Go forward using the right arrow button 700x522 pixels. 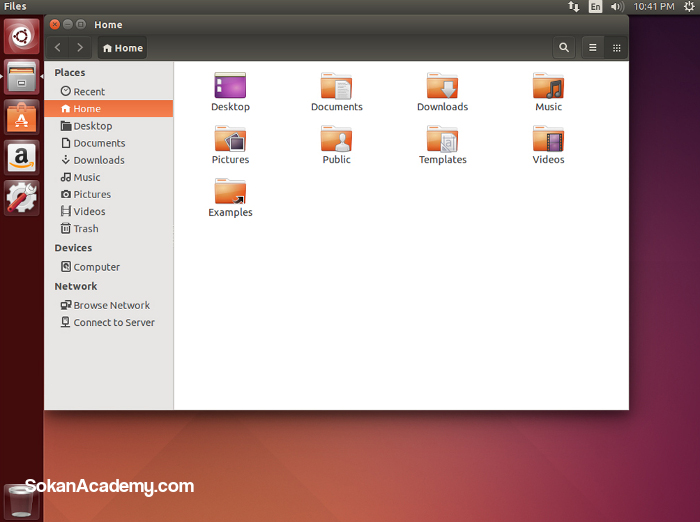pos(80,47)
